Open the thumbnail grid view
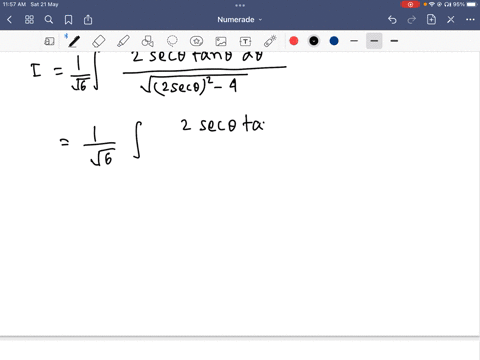Viewport: 480px width, 360px height. 29,20
